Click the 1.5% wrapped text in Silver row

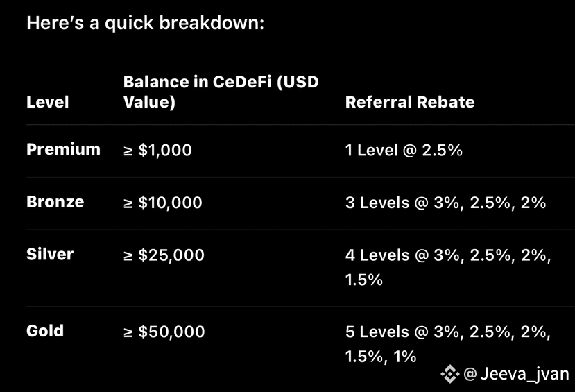[363, 280]
